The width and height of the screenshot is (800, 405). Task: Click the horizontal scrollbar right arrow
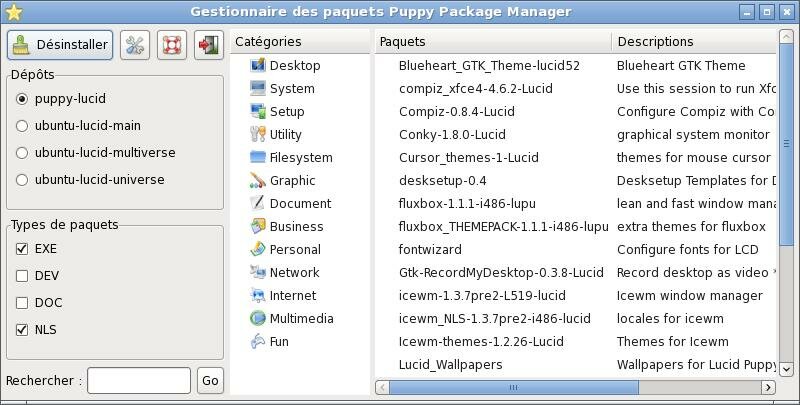pos(768,388)
